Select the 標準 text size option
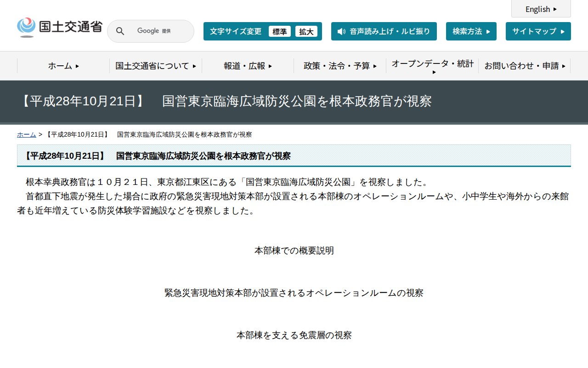The width and height of the screenshot is (588, 368). point(280,31)
